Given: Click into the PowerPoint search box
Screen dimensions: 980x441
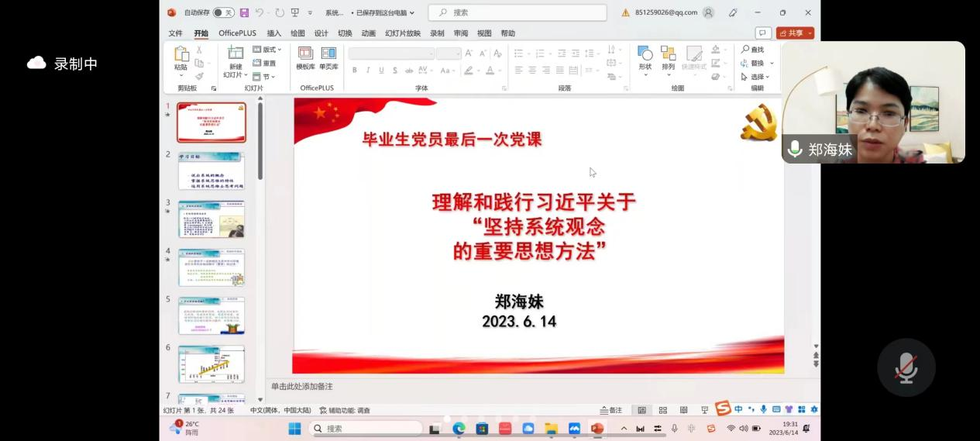Looking at the screenshot, I should (518, 12).
